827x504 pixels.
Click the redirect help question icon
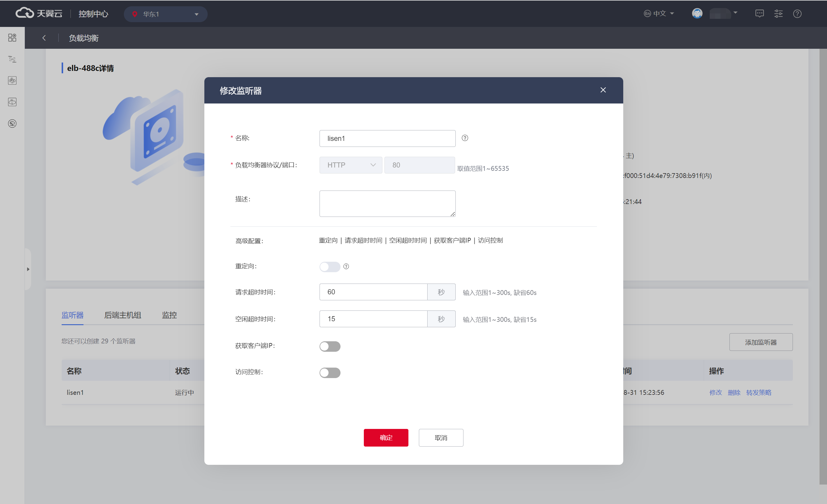click(x=346, y=267)
